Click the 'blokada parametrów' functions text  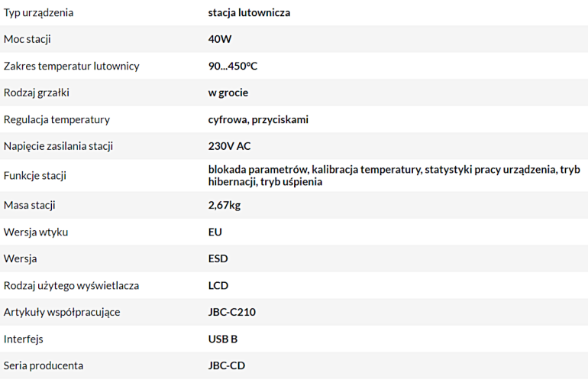[x=257, y=169]
